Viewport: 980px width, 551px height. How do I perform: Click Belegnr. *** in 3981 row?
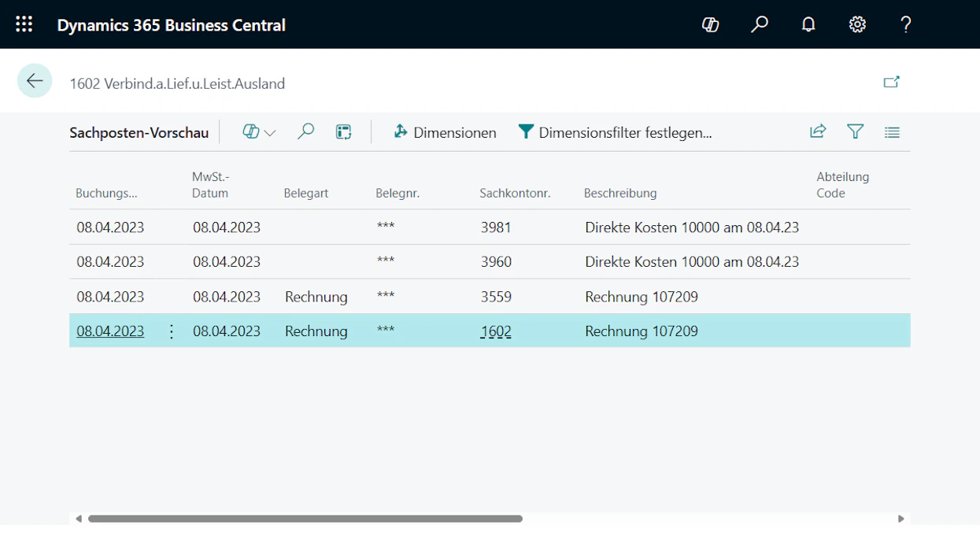pyautogui.click(x=386, y=227)
